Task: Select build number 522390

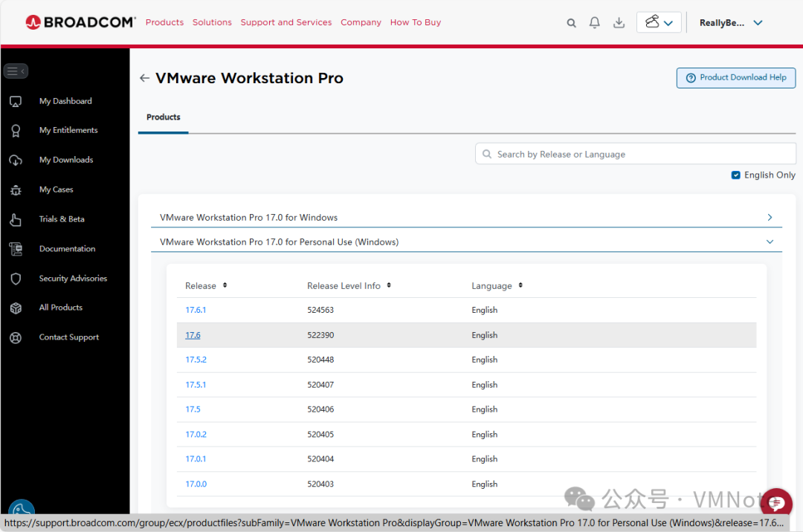Action: click(320, 335)
